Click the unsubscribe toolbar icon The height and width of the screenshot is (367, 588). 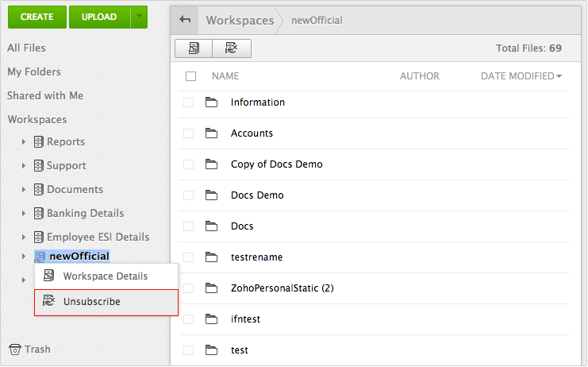pyautogui.click(x=232, y=48)
